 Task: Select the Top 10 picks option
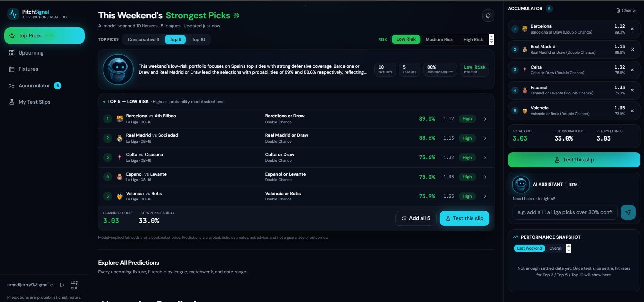(x=198, y=39)
